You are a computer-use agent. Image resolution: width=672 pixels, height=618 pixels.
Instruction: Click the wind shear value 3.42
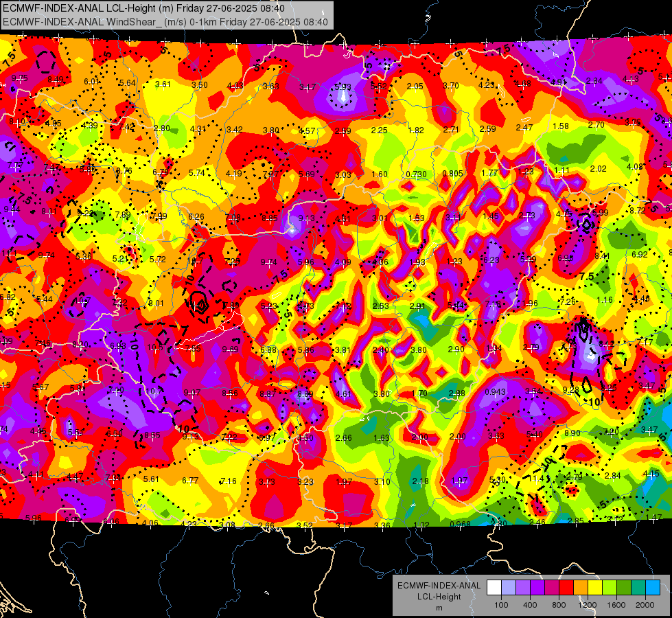coord(235,130)
